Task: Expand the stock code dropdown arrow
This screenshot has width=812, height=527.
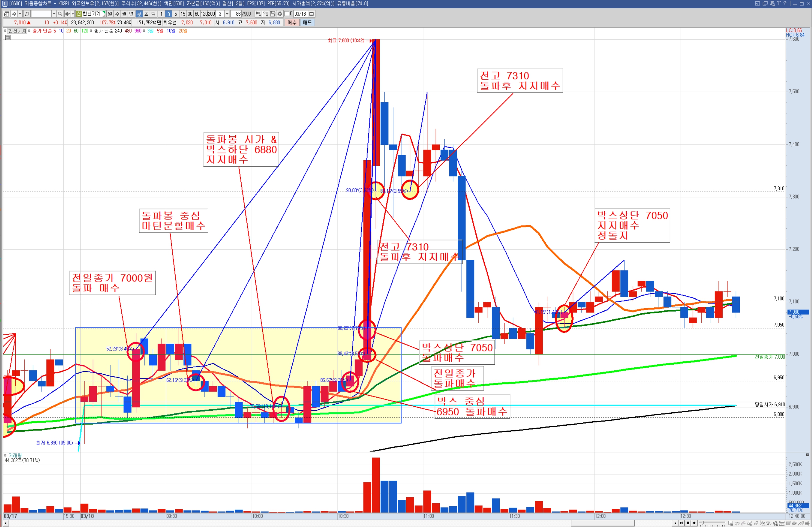Action: pos(54,14)
